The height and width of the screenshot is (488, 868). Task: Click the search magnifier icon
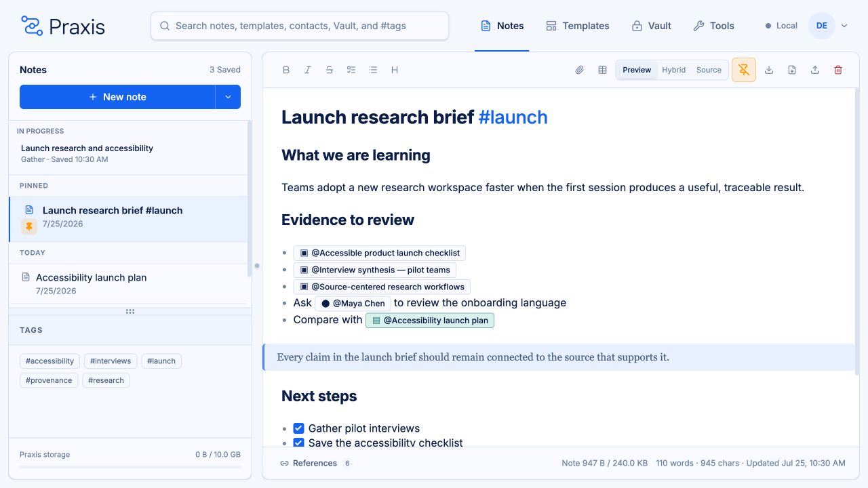165,26
